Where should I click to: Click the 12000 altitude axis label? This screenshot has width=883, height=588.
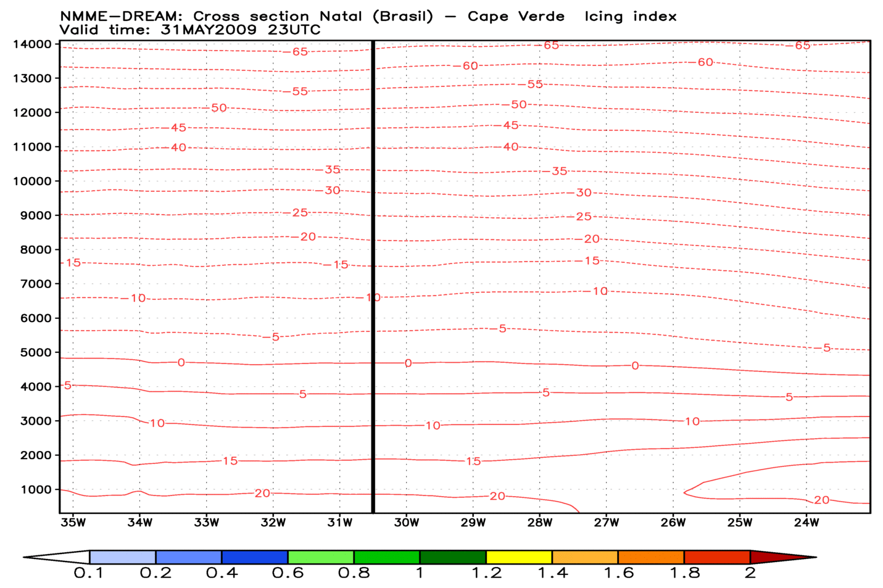pyautogui.click(x=32, y=112)
